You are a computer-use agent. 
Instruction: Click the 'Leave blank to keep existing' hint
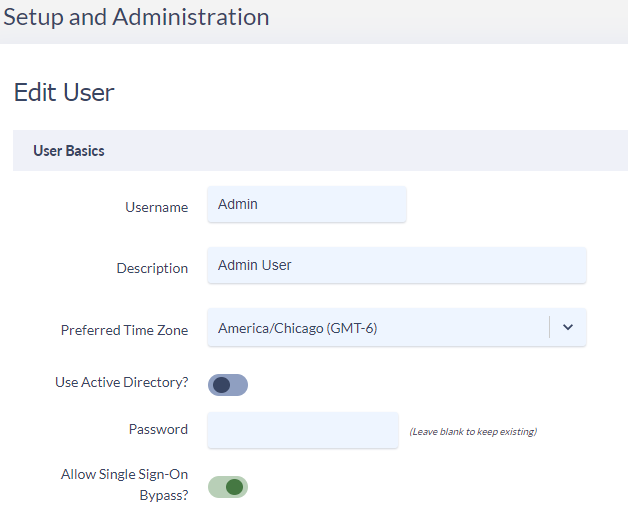coord(473,431)
